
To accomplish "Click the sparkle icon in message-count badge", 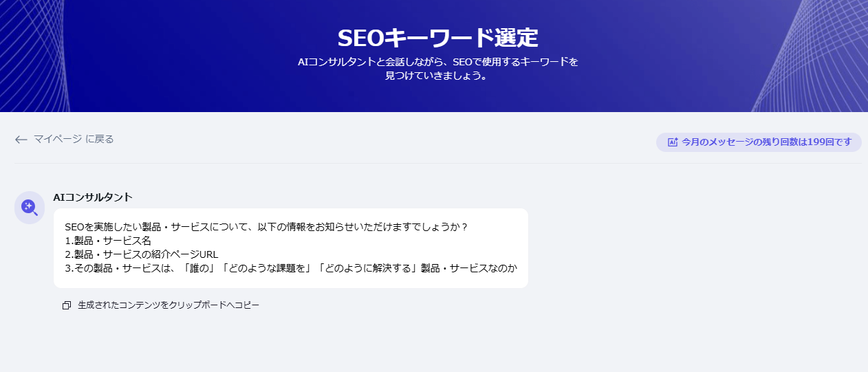I will 673,142.
